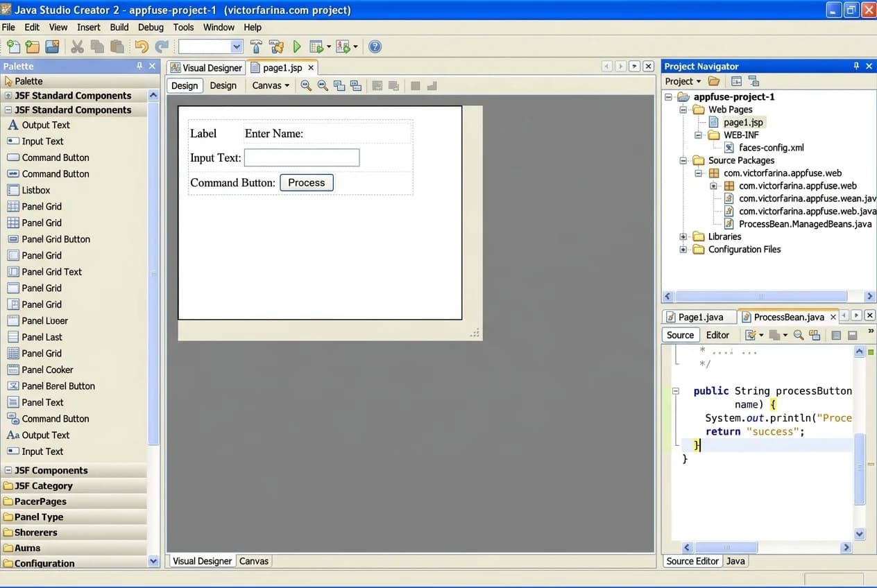Run the project with green play icon

point(297,46)
